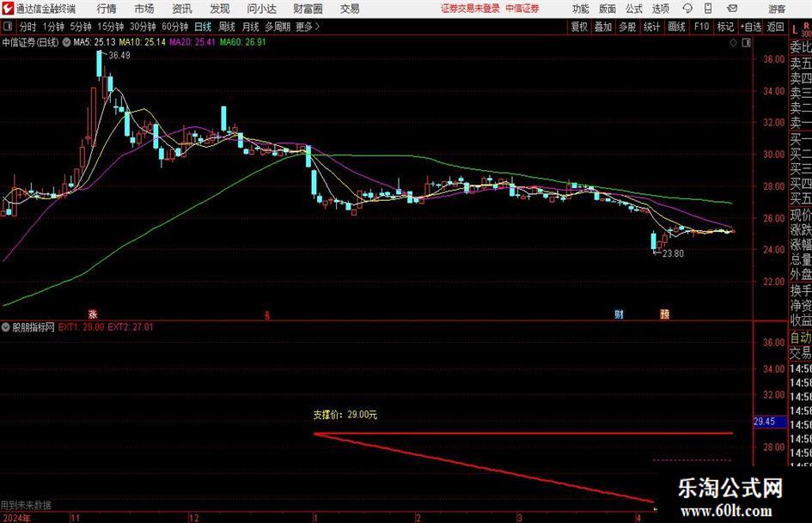The image size is (812, 523).
Task: Click the 证券交易未登录 login link
Action: pyautogui.click(x=470, y=9)
